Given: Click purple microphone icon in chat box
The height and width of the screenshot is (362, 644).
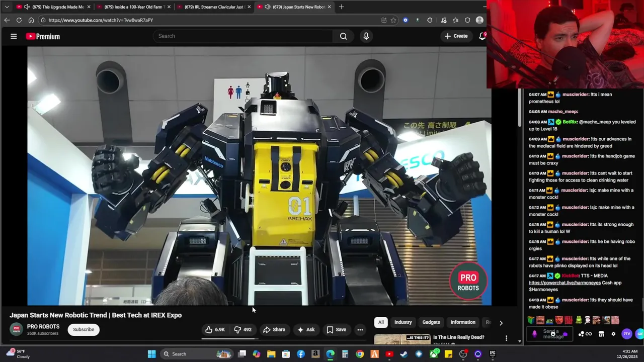Looking at the screenshot, I should (x=534, y=334).
